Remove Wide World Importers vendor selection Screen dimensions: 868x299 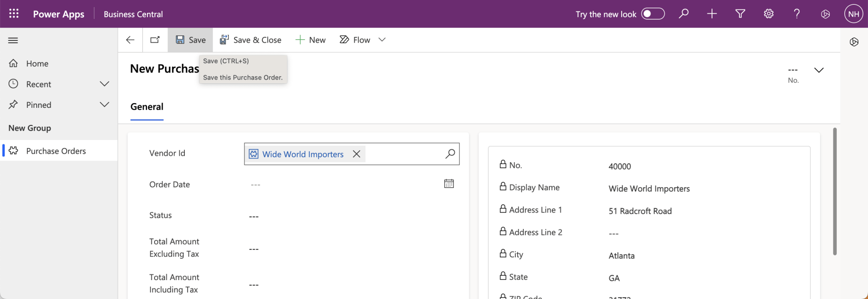coord(356,154)
